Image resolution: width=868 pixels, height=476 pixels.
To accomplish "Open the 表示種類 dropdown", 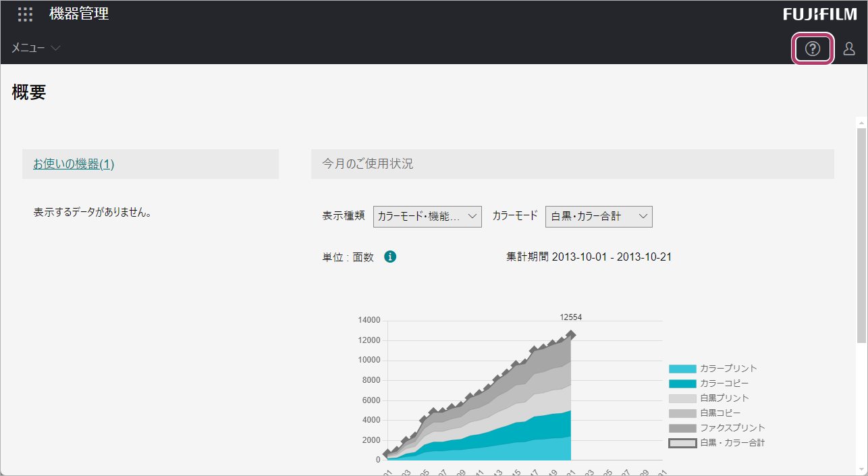I will coord(427,217).
